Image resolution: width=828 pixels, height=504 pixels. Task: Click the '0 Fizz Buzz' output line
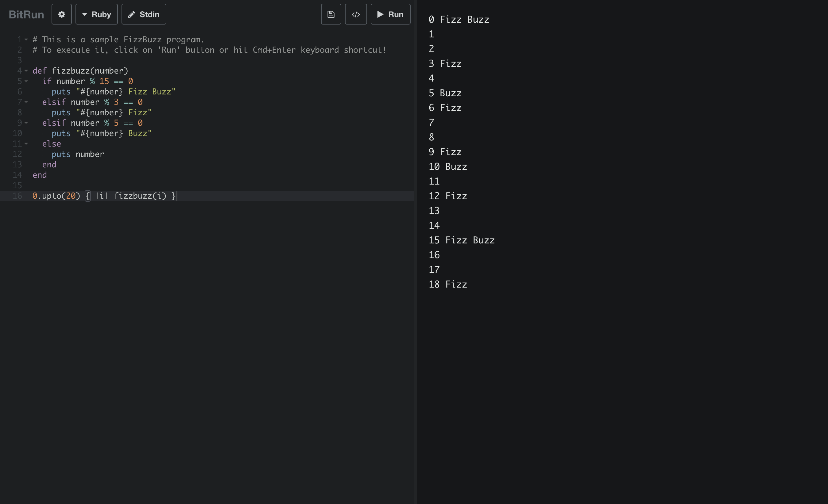click(459, 20)
